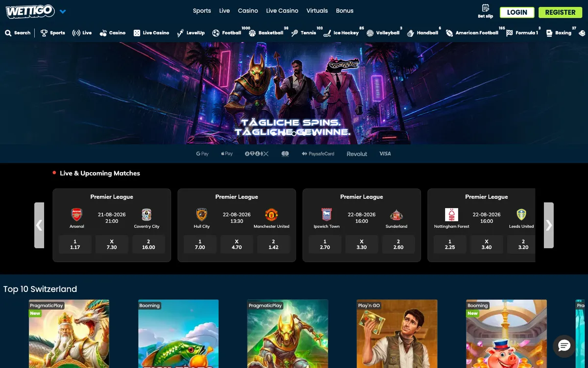Bet on Manchester United win at 1.42
The height and width of the screenshot is (368, 588).
click(x=273, y=244)
